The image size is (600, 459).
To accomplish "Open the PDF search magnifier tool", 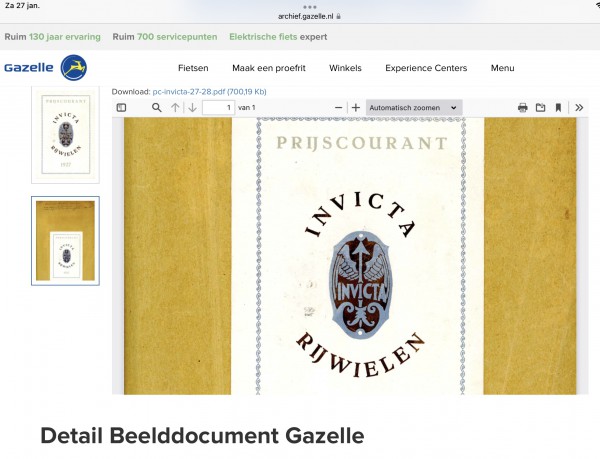I will pos(157,108).
